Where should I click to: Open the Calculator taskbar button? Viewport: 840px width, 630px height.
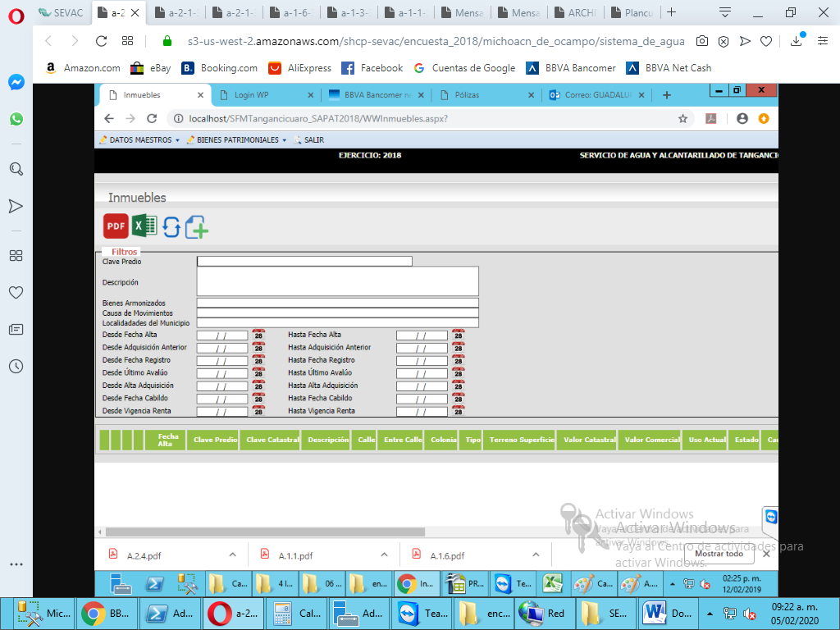click(x=297, y=614)
